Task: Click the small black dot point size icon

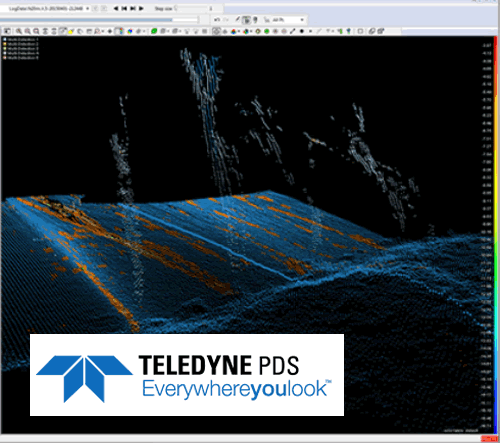Action: [310, 31]
